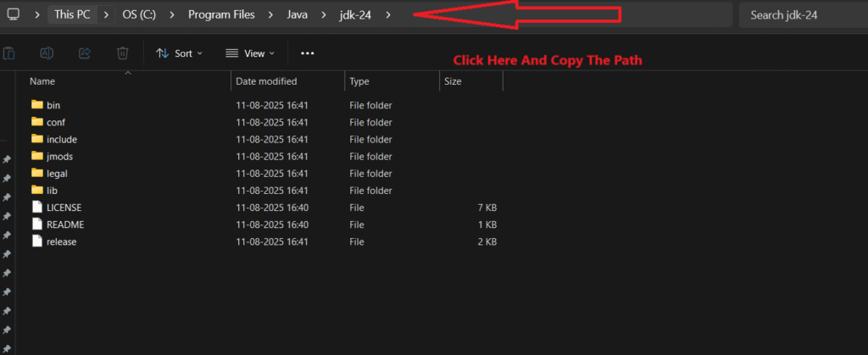Click the README file icon
This screenshot has width=868, height=355.
(37, 225)
